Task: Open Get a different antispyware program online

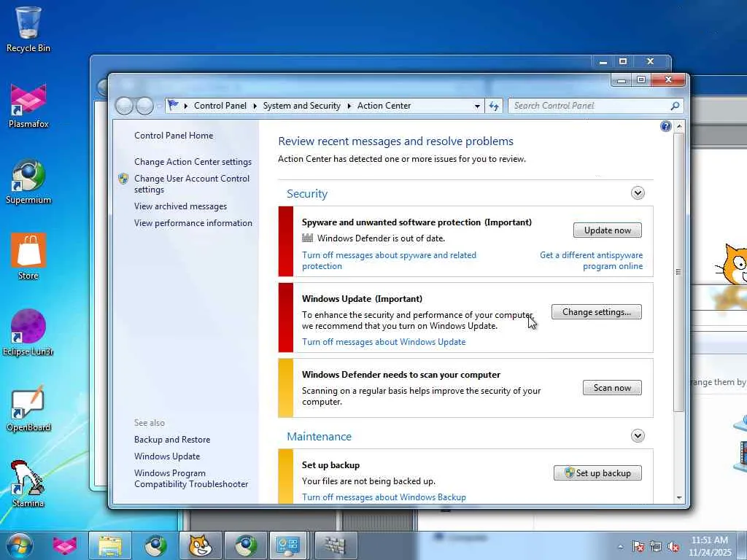Action: coord(591,260)
